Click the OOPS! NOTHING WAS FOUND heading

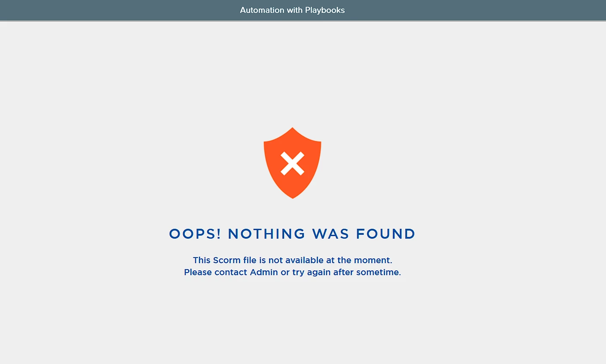292,234
